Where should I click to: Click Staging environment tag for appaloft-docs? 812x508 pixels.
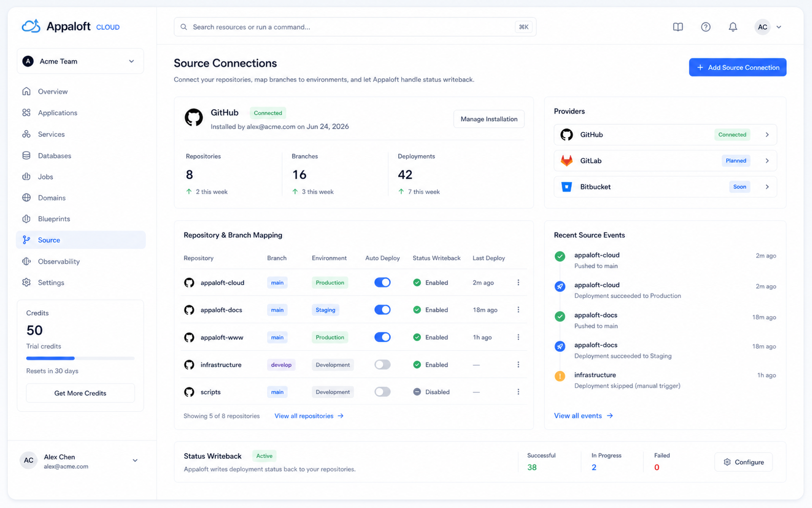point(326,310)
